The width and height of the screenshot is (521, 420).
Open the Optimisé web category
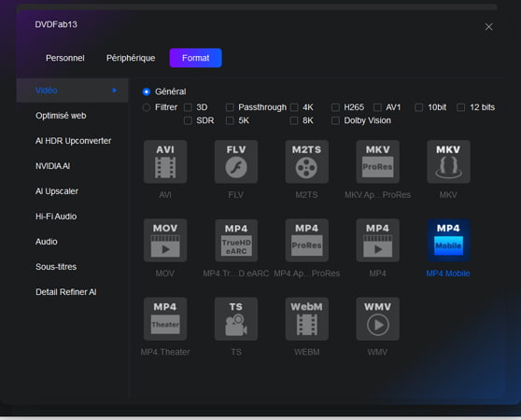(x=61, y=116)
